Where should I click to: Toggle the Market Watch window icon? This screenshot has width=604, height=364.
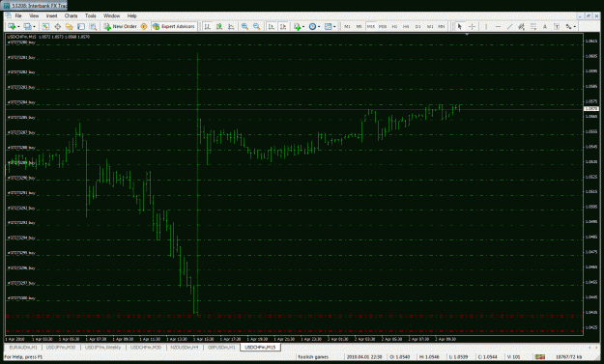45,26
